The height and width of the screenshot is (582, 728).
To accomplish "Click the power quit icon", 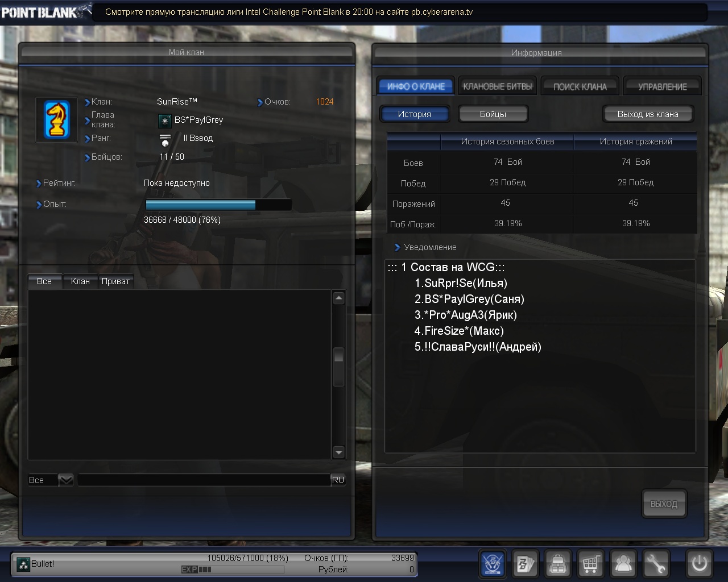I will [x=699, y=564].
